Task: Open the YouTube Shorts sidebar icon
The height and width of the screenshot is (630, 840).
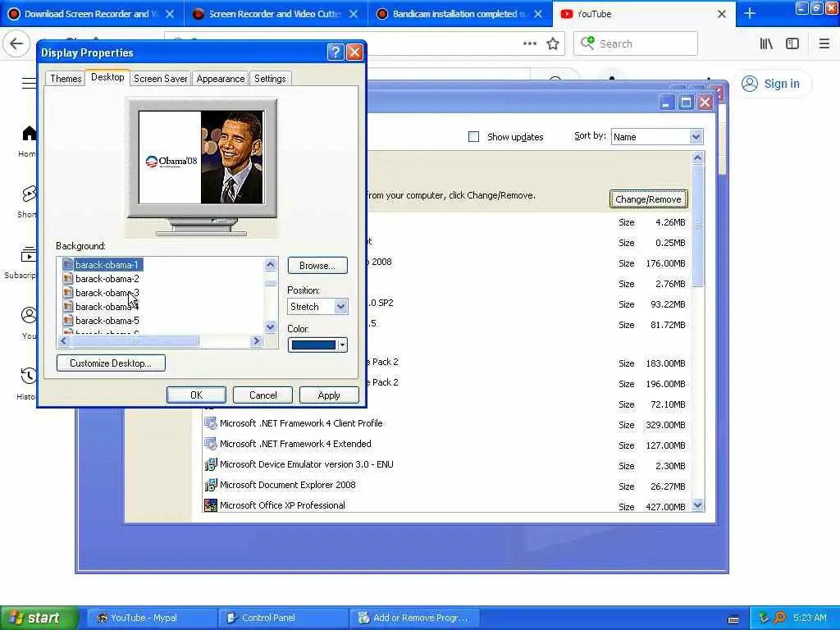Action: tap(29, 194)
